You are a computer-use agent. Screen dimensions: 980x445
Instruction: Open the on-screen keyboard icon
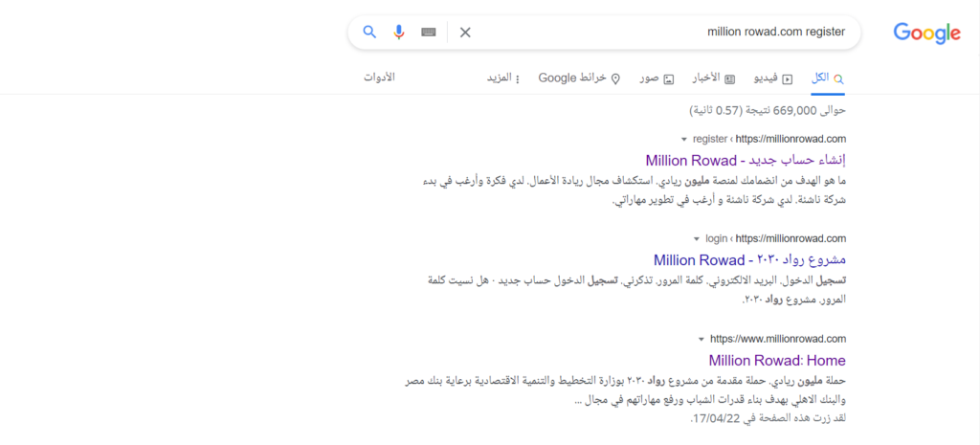point(428,32)
